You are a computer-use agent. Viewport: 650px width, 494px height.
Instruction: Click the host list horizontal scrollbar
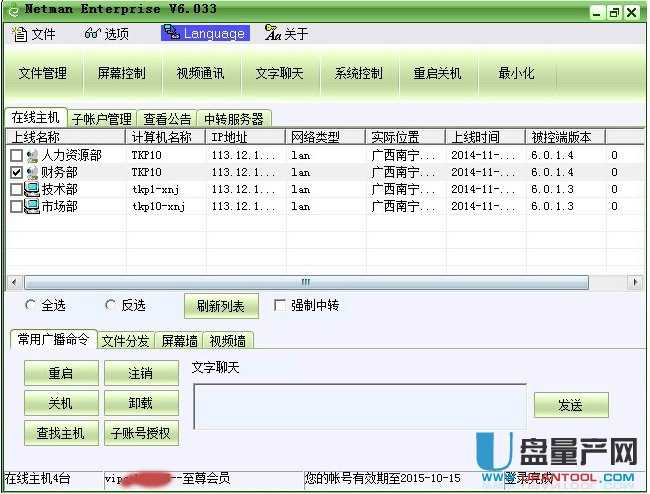(x=305, y=282)
